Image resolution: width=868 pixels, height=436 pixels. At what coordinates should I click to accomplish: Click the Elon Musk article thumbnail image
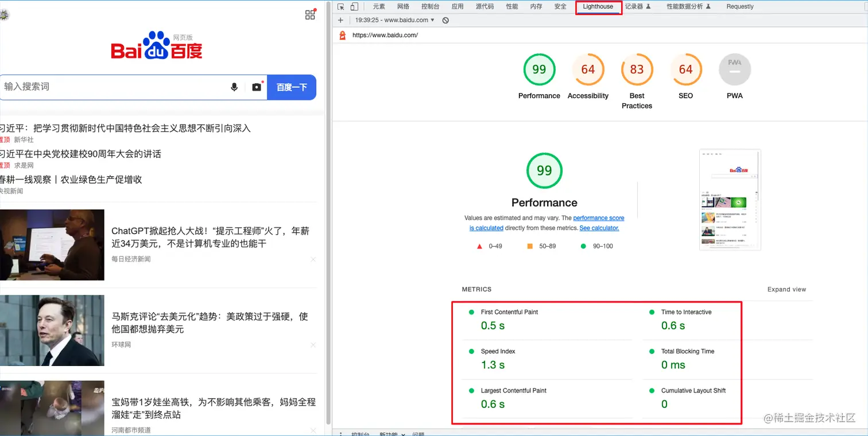tap(52, 330)
